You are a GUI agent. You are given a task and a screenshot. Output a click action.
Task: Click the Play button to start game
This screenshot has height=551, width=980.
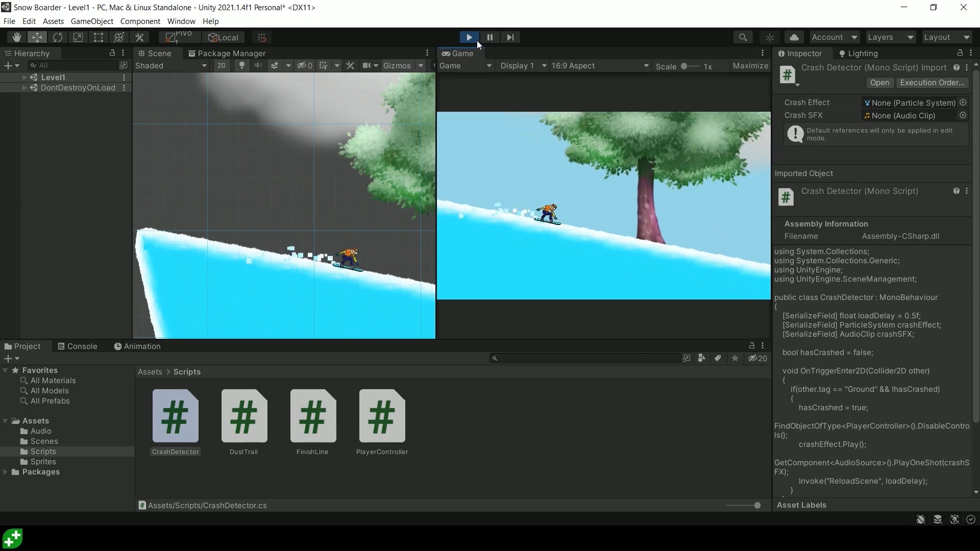pyautogui.click(x=469, y=37)
